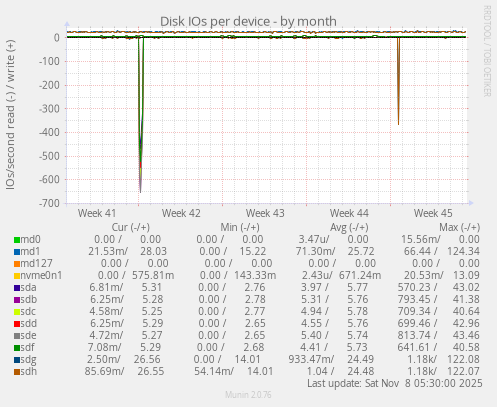
Task: Click the sdd max read value '699.46'
Action: (415, 323)
